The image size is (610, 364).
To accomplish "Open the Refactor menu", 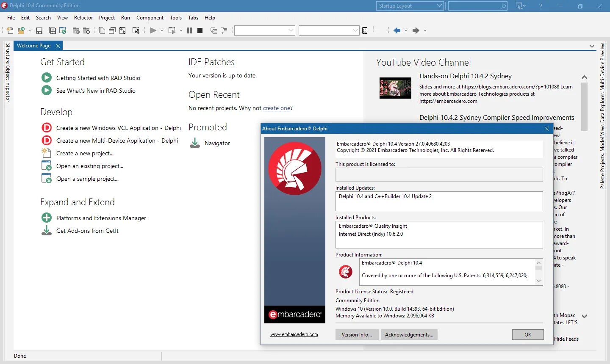I will click(x=83, y=18).
